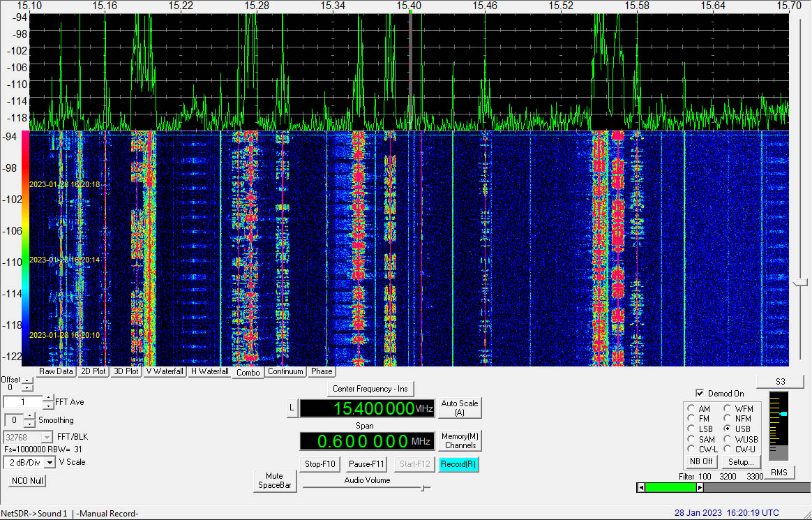Click the Filter 3200 value
The width and height of the screenshot is (812, 520).
tap(728, 477)
